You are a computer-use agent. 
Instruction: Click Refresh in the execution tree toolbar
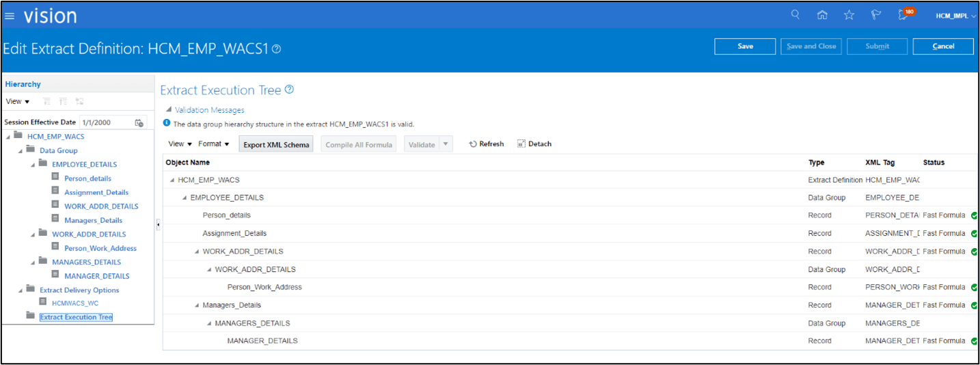[x=486, y=144]
